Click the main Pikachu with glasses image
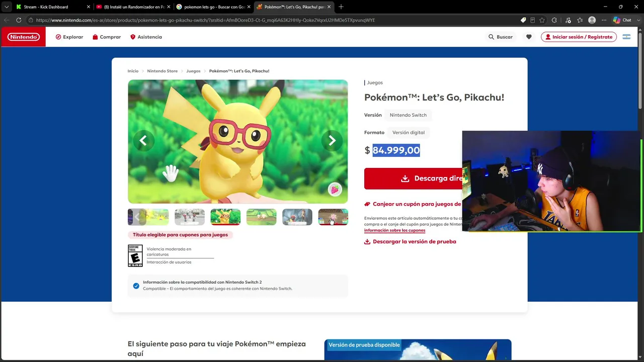The height and width of the screenshot is (362, 644). [x=237, y=141]
